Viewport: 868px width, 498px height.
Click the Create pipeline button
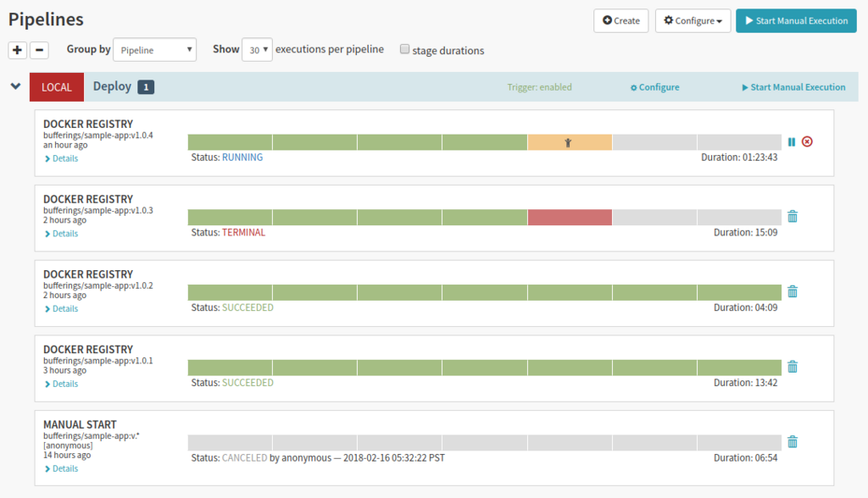point(621,20)
